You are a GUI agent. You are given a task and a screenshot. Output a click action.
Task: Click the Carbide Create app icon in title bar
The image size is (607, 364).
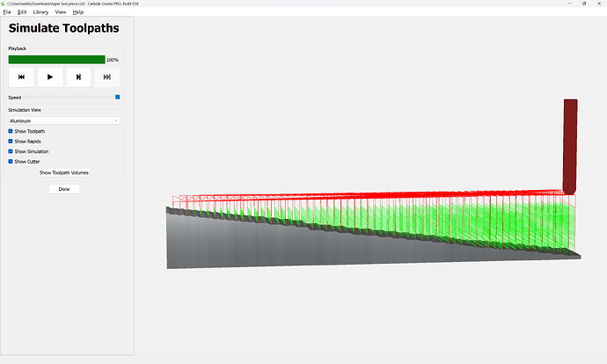(x=4, y=4)
